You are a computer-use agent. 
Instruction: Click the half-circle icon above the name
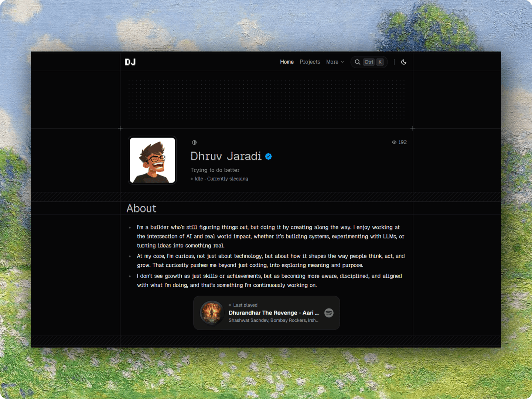(194, 143)
